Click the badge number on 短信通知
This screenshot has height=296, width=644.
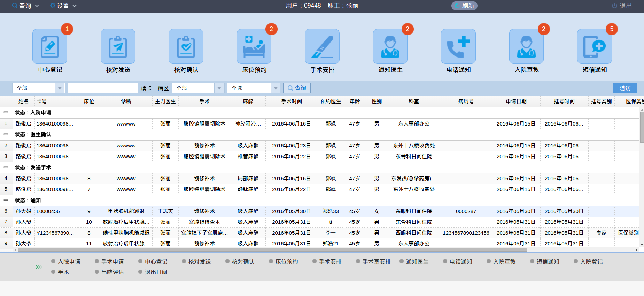[612, 29]
